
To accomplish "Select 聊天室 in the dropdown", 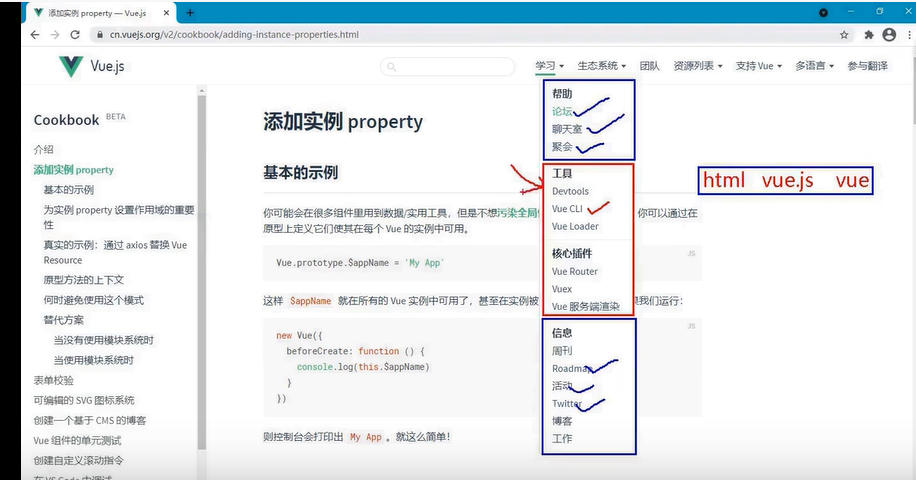I will coord(567,129).
